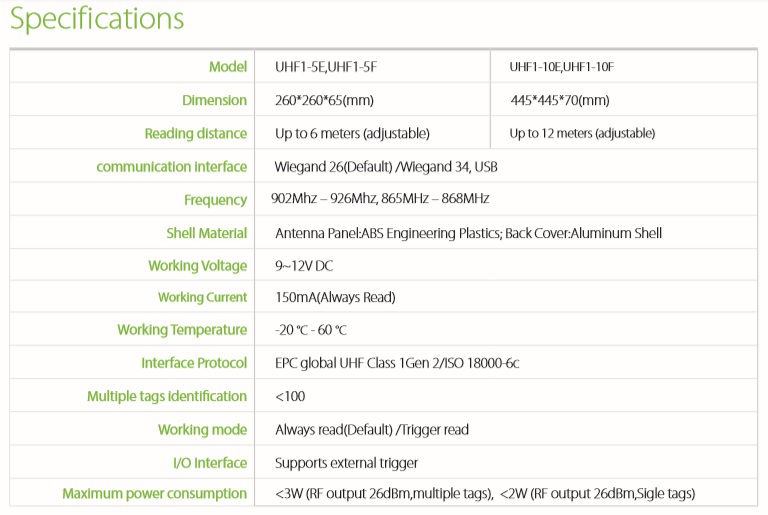The width and height of the screenshot is (768, 515).
Task: Select the 260*260*65(mm) dimension value
Action: coord(324,100)
